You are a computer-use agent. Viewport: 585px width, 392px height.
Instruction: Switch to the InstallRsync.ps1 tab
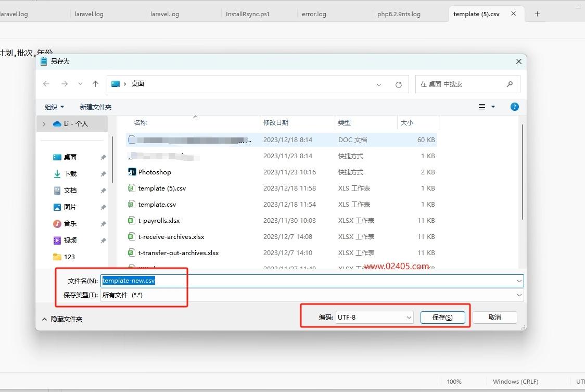click(247, 14)
